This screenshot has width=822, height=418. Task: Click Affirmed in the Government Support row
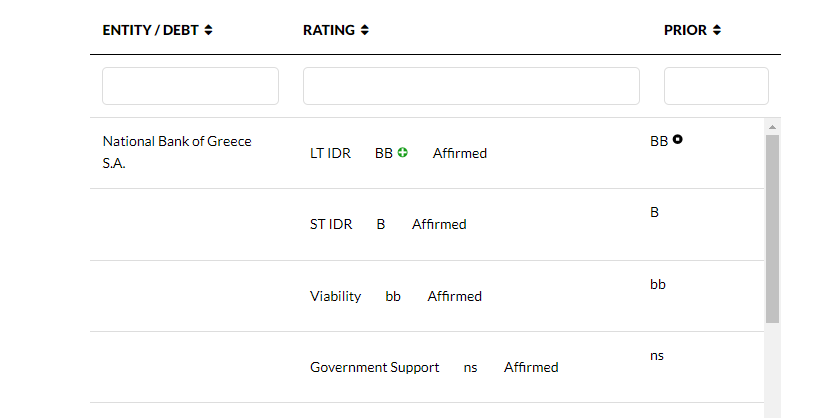(x=531, y=367)
